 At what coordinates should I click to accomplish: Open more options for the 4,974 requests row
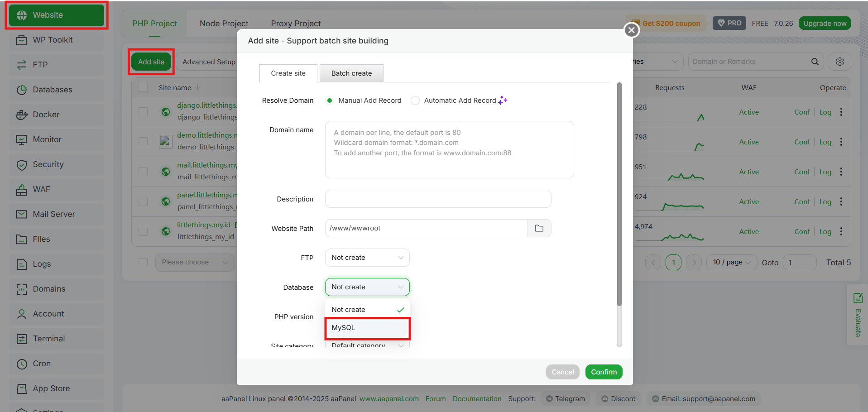coord(841,231)
